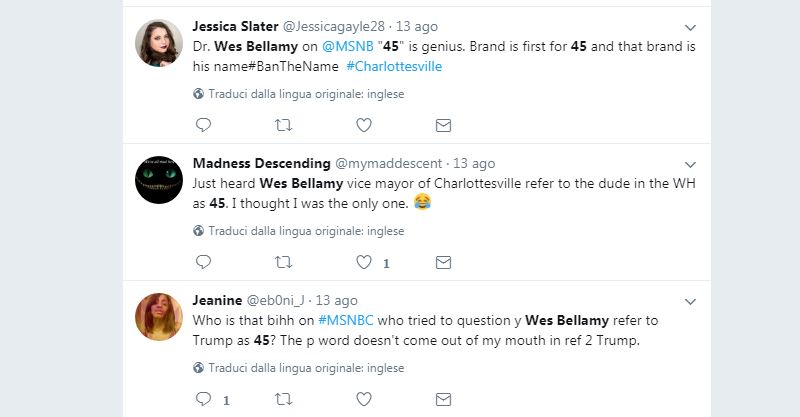Open more options on Jessica Slater's tweet

point(689,26)
